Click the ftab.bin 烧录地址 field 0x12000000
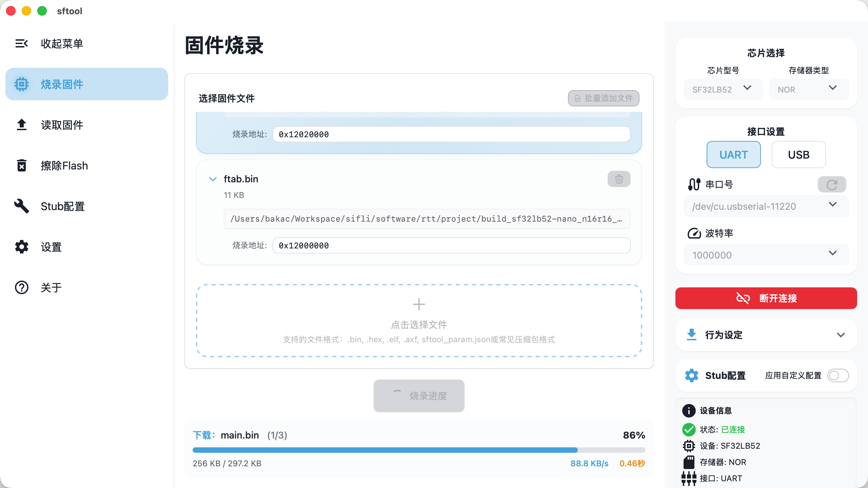 coord(451,245)
